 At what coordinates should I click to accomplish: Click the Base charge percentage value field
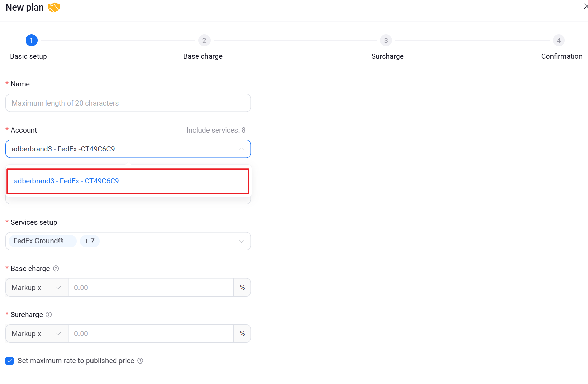click(x=150, y=288)
